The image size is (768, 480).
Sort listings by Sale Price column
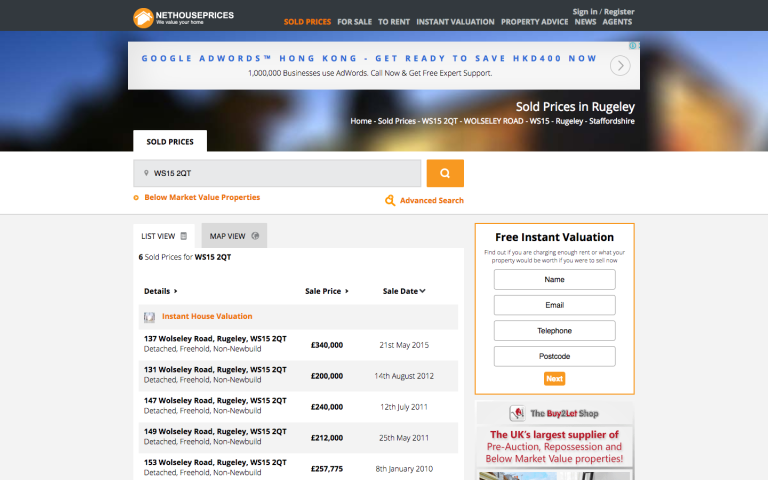[x=327, y=291]
